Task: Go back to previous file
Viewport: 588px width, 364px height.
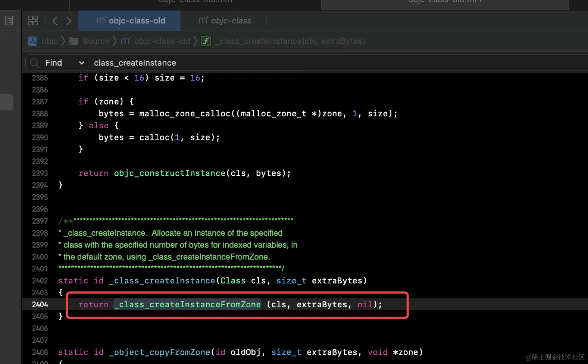Action: (55, 21)
